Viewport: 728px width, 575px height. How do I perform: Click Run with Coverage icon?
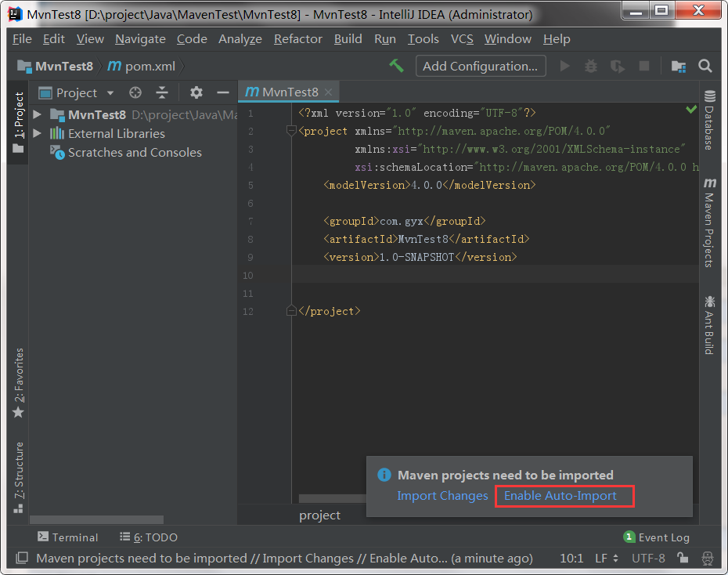point(617,67)
